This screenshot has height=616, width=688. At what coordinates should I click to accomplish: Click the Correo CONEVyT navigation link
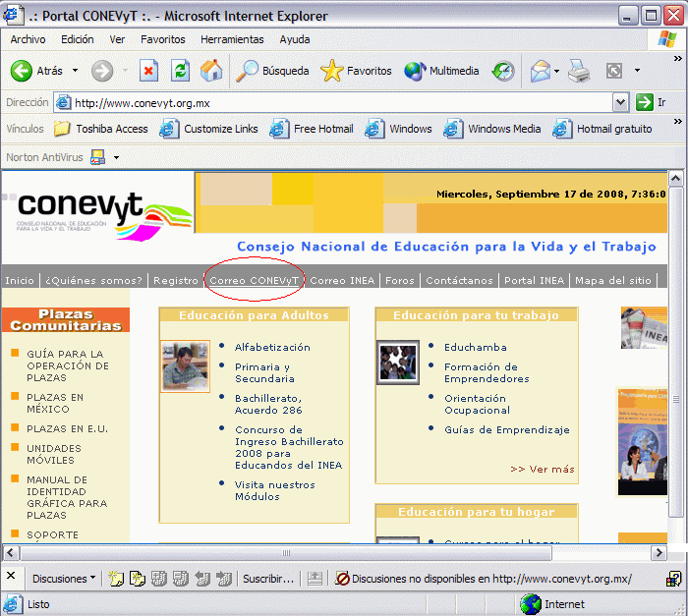(254, 280)
